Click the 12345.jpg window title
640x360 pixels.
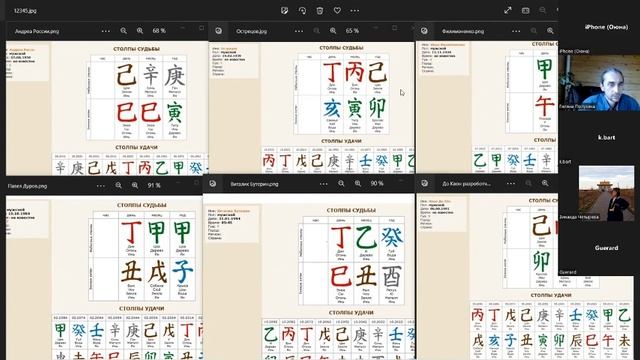tap(25, 11)
